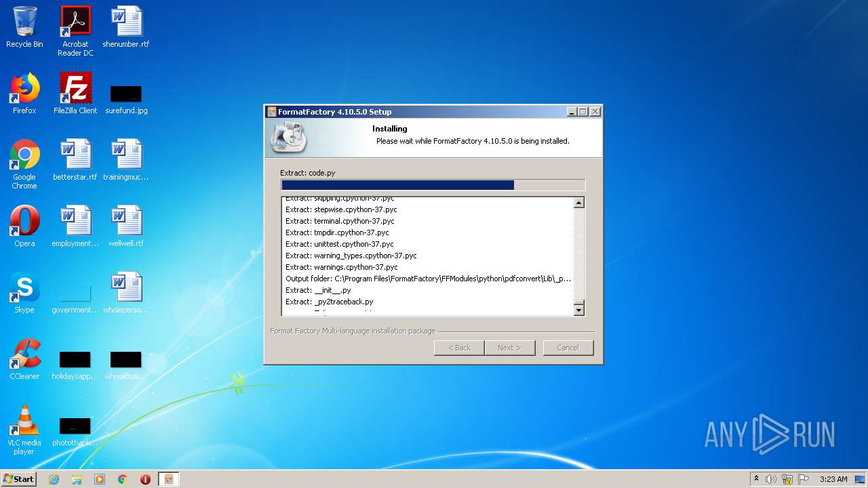The height and width of the screenshot is (488, 868).
Task: Select wellwell.rtf document icon
Action: pyautogui.click(x=126, y=226)
